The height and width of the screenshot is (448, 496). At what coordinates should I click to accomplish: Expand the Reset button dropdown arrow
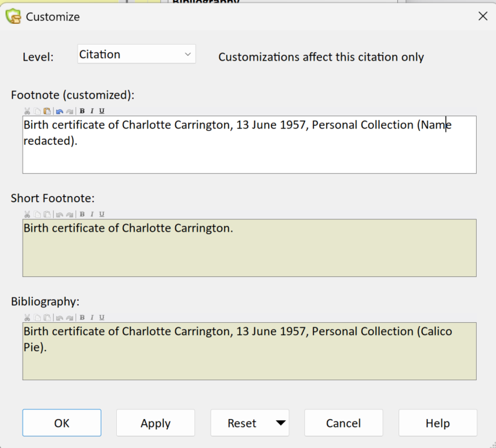[280, 423]
